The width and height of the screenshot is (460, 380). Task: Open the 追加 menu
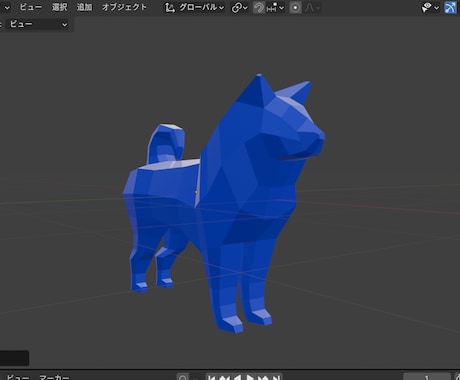pyautogui.click(x=84, y=7)
